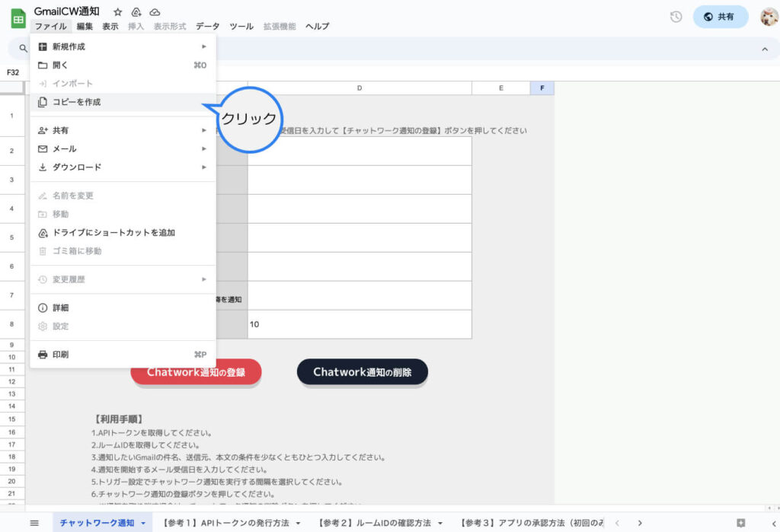780x532 pixels.
Task: Open the ツール menu
Action: coord(241,27)
